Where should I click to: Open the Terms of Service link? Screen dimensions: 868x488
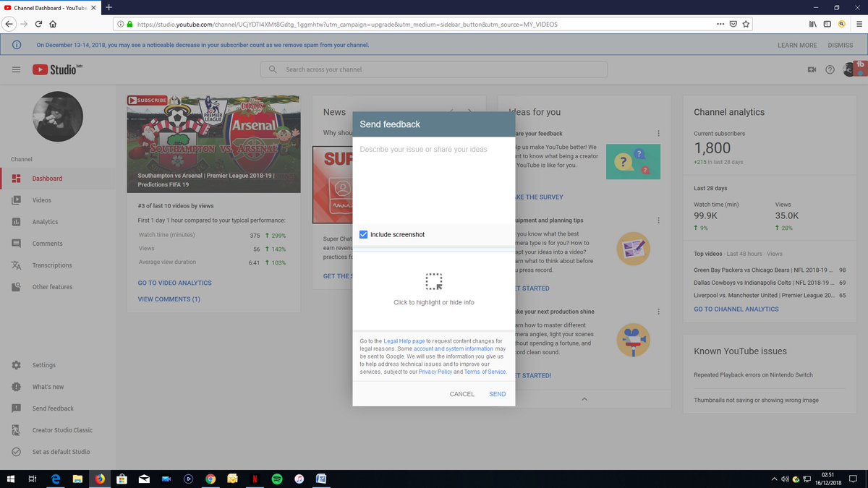(485, 372)
